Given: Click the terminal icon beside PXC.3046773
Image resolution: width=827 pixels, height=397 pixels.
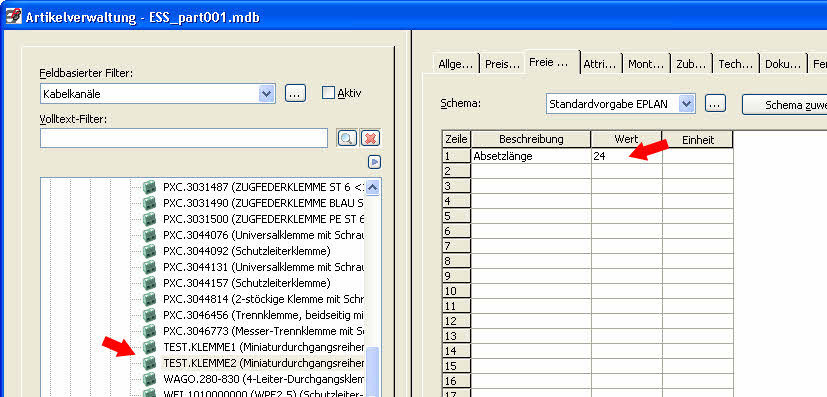Looking at the screenshot, I should (x=150, y=331).
